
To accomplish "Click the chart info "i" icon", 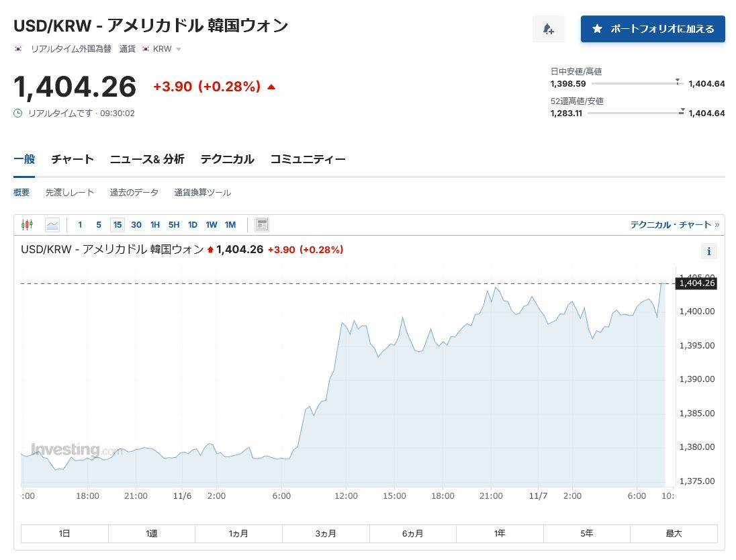I will point(708,252).
